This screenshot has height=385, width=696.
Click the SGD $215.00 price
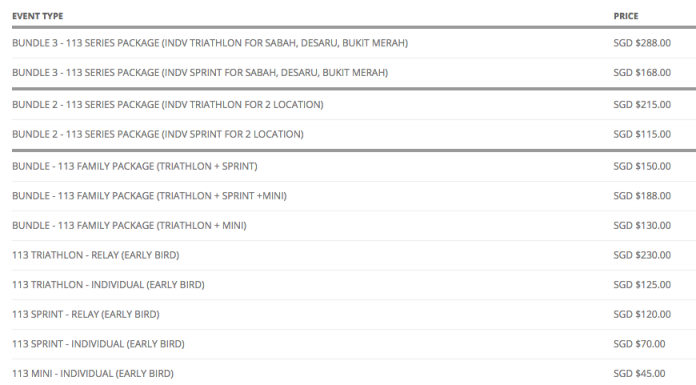point(642,105)
